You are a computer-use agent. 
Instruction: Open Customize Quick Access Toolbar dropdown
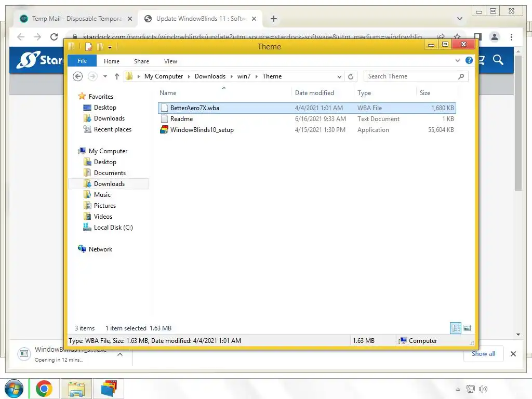coord(110,47)
